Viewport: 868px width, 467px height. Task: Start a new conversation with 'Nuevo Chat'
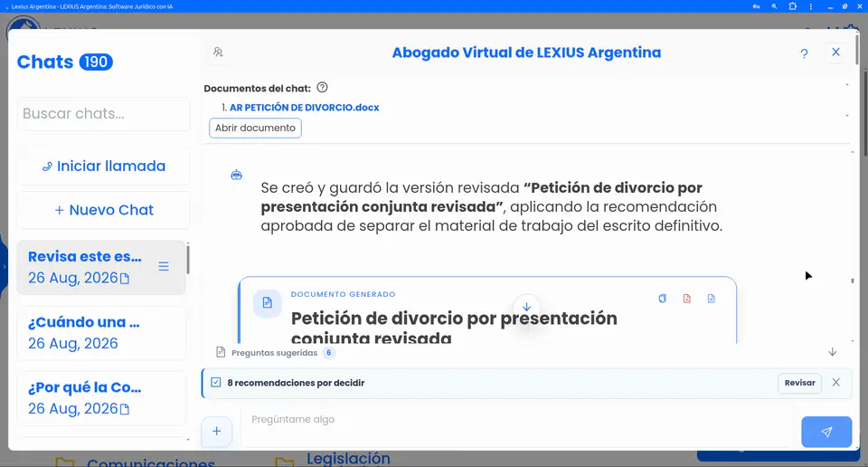point(103,210)
